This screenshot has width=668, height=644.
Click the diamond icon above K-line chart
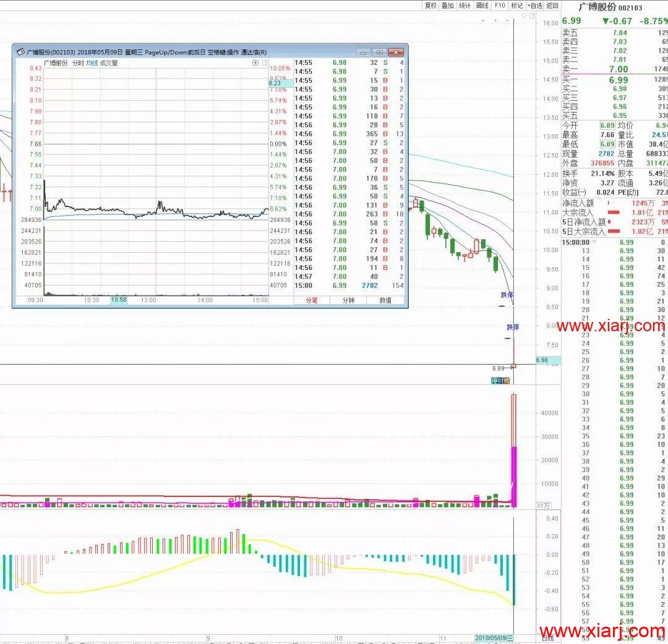[x=524, y=15]
